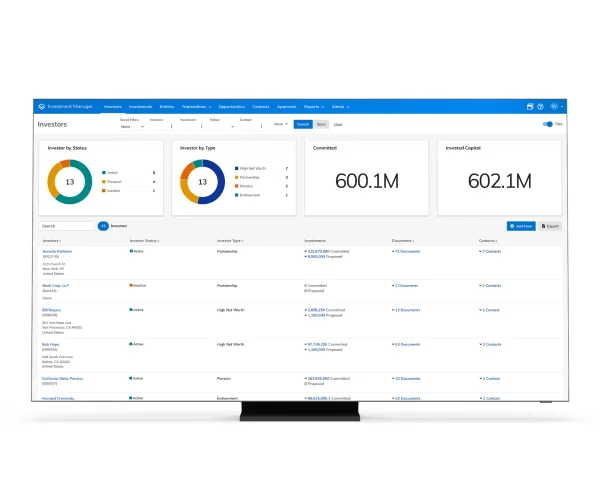600x496 pixels.
Task: Sort by the Investors column header
Action: (x=52, y=241)
